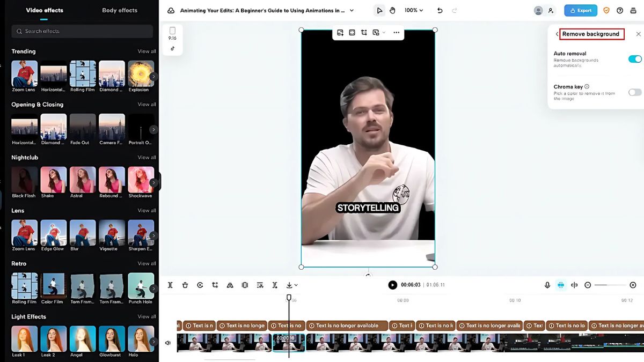Expand the project title dropdown arrow
This screenshot has height=362, width=644.
[x=352, y=10]
